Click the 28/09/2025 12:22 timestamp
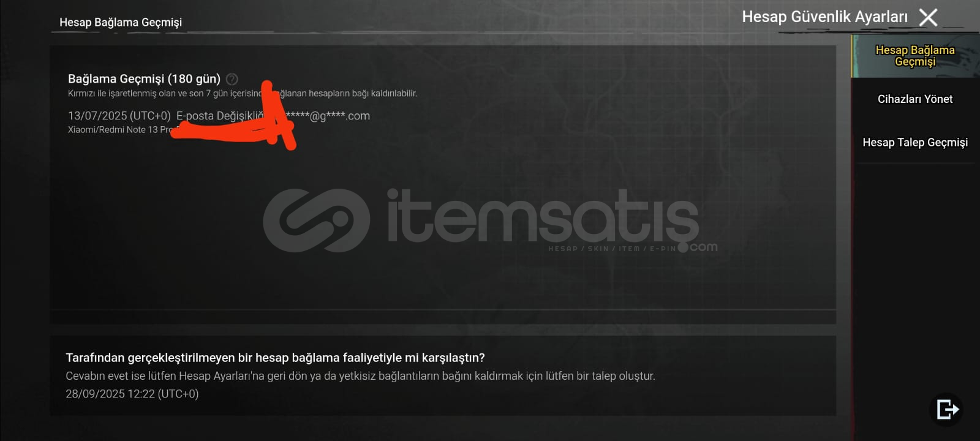 (132, 394)
